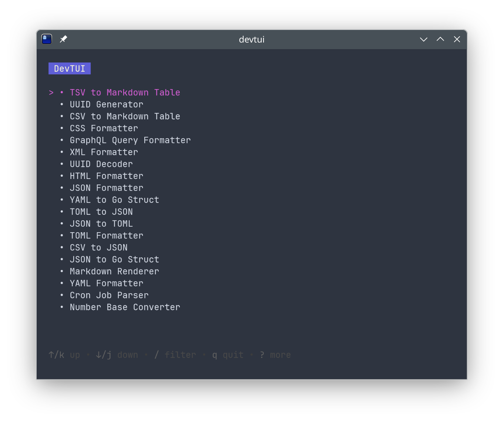Screen dimensions: 504x423
Task: Select the TOML to JSON converter
Action: click(101, 212)
